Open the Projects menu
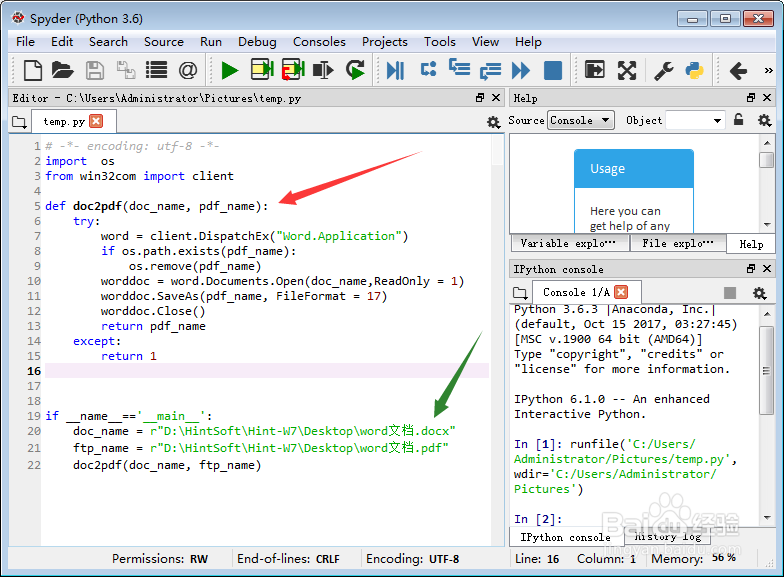The width and height of the screenshot is (784, 577). coord(384,42)
